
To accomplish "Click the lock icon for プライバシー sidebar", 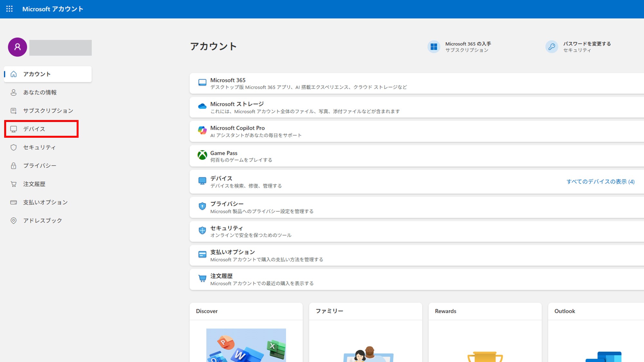I will (x=14, y=166).
